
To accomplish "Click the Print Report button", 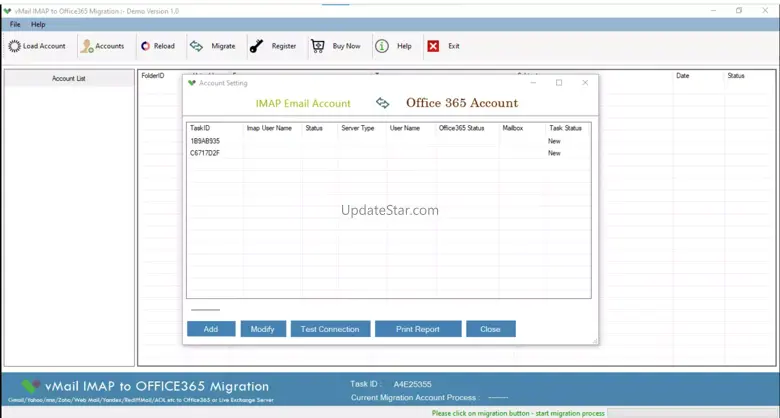I will (418, 329).
